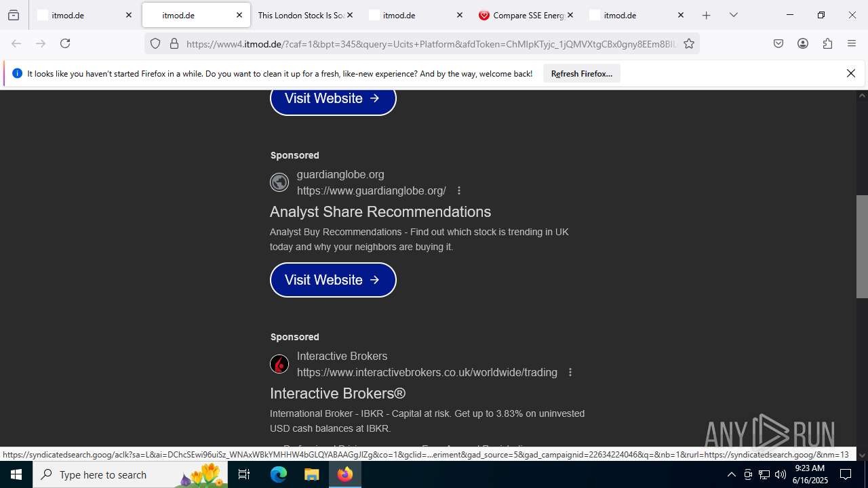Open tracking protection shield icon
This screenshot has width=868, height=488.
(x=155, y=43)
